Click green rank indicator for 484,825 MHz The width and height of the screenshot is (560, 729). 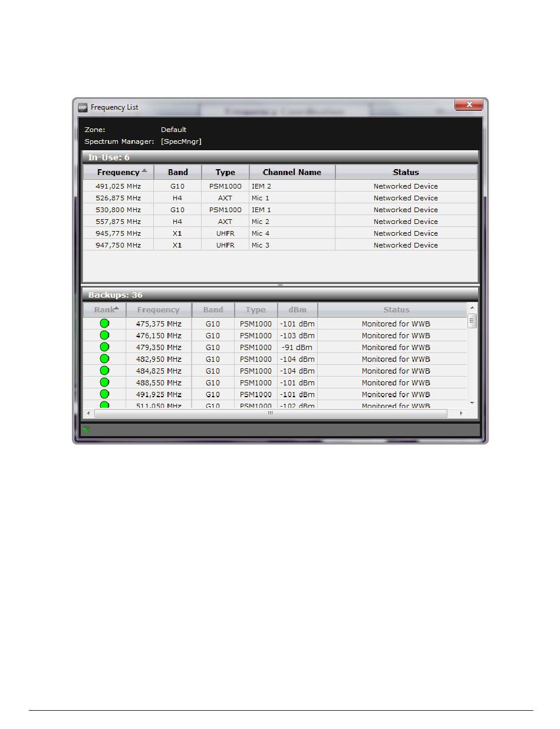104,371
